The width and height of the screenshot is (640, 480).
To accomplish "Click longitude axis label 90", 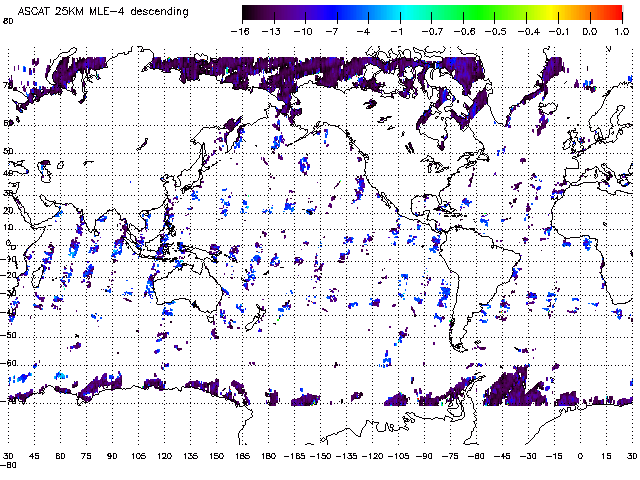I will pyautogui.click(x=112, y=456).
